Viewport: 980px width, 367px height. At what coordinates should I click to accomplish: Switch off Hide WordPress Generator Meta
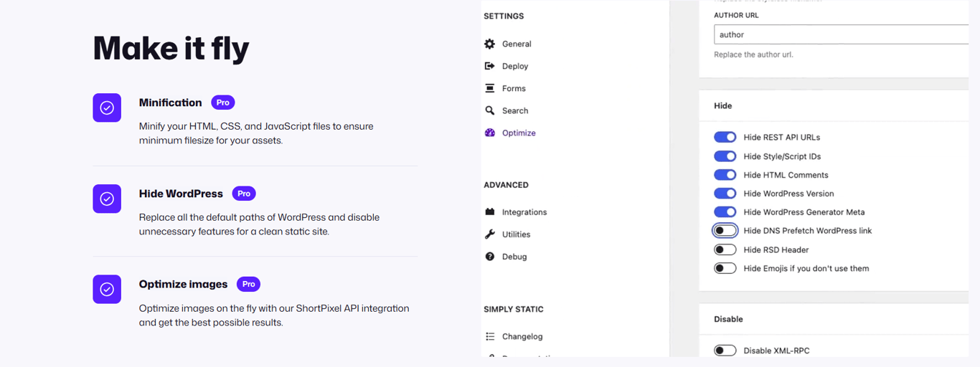(725, 212)
